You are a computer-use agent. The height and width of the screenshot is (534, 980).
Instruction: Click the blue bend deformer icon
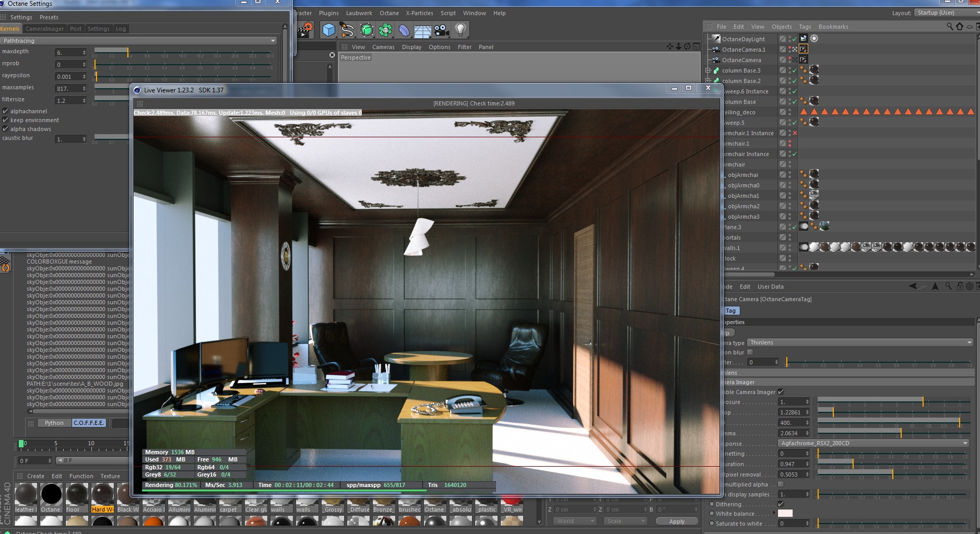pyautogui.click(x=405, y=30)
